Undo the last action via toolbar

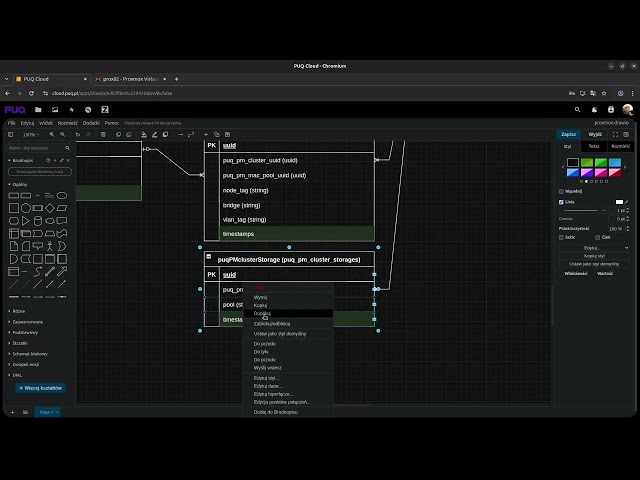pos(78,134)
